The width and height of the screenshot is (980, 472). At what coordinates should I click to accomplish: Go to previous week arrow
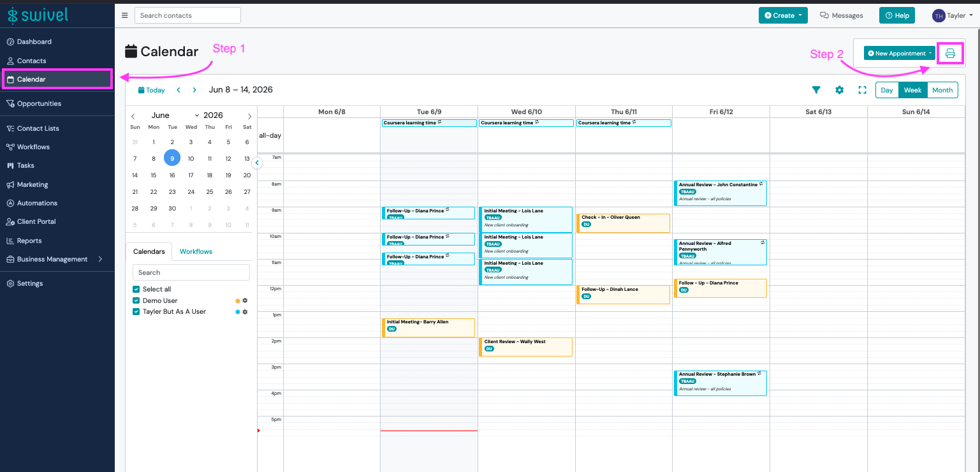point(179,90)
